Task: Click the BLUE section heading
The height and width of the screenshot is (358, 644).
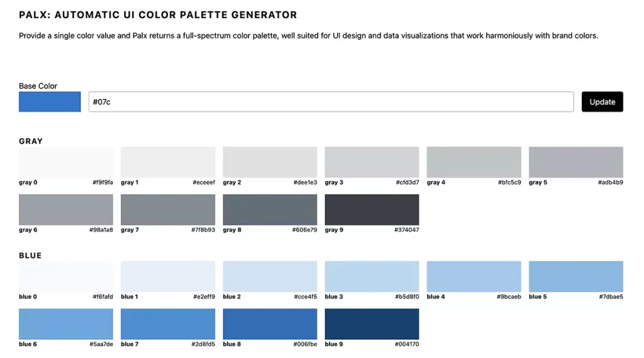Action: [30, 255]
